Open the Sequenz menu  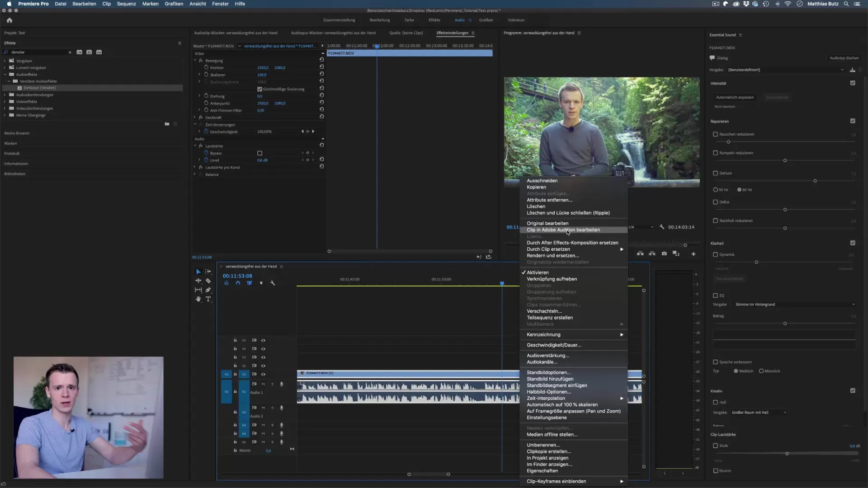126,4
